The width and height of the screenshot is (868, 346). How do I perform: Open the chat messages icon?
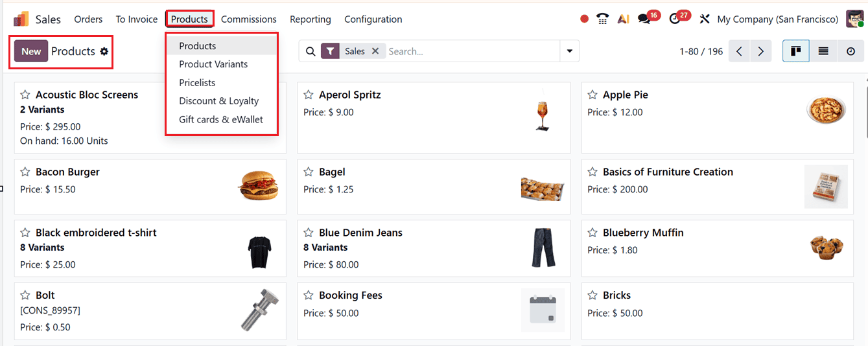click(644, 19)
